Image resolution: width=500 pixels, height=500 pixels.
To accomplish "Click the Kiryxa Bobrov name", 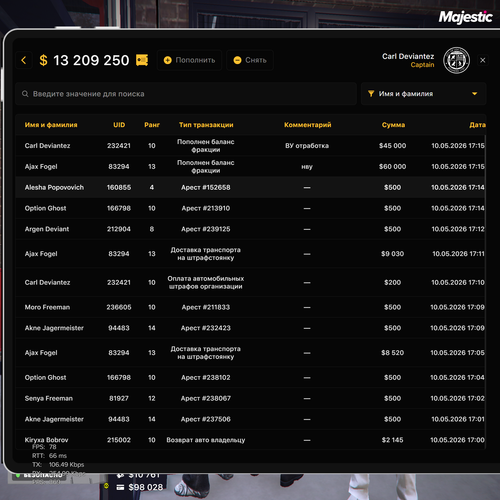I will click(46, 440).
